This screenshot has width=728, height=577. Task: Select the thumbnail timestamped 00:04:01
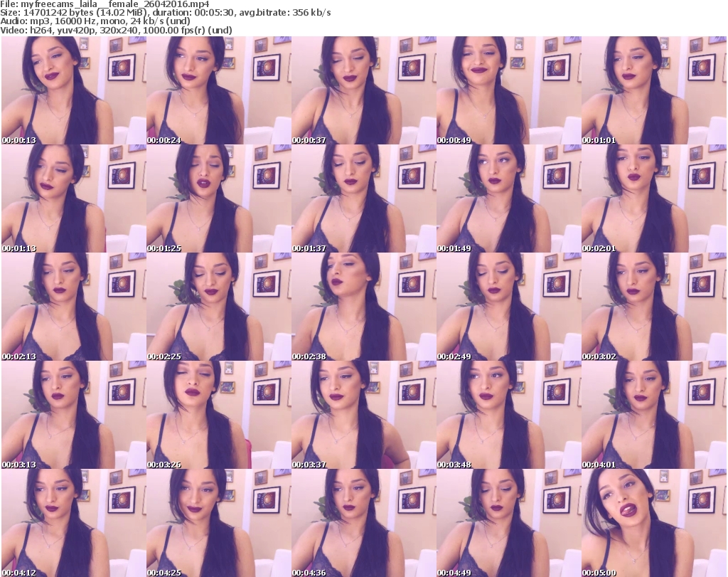tap(654, 415)
